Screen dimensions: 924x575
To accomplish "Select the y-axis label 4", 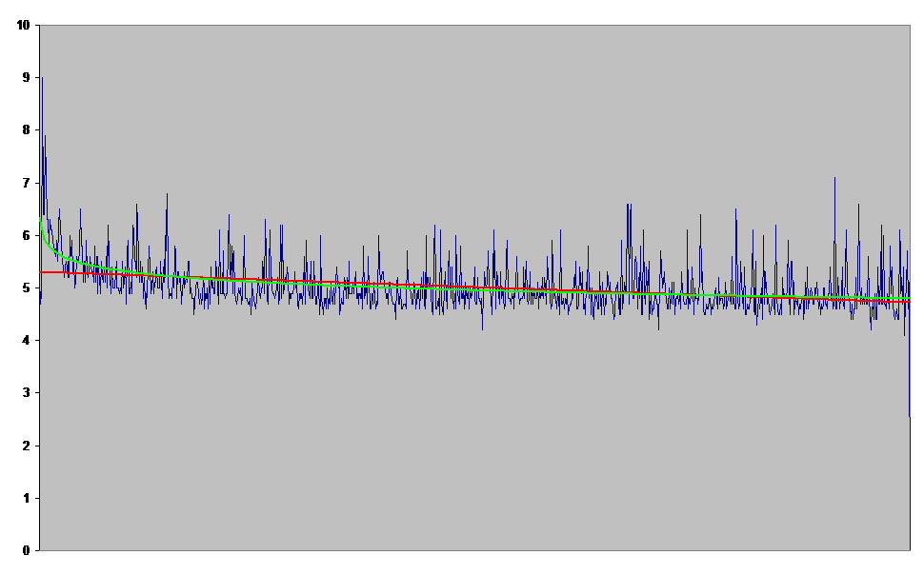I will click(x=26, y=341).
